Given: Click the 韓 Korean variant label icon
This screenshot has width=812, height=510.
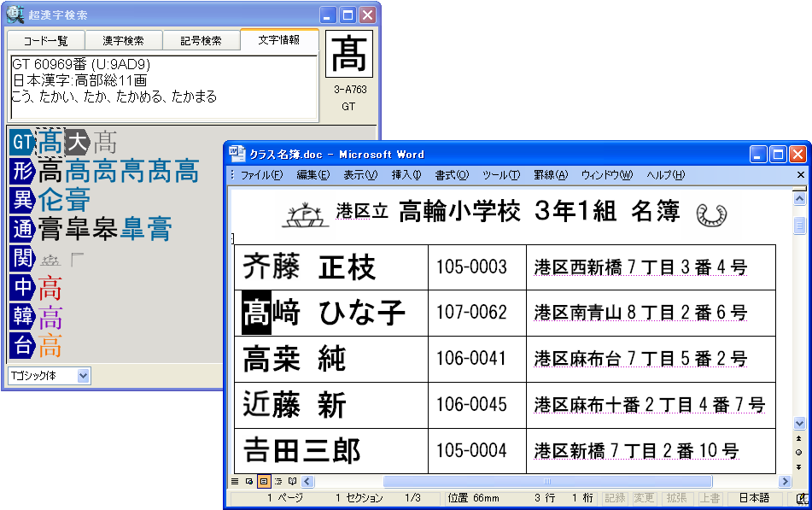Looking at the screenshot, I should click(22, 316).
